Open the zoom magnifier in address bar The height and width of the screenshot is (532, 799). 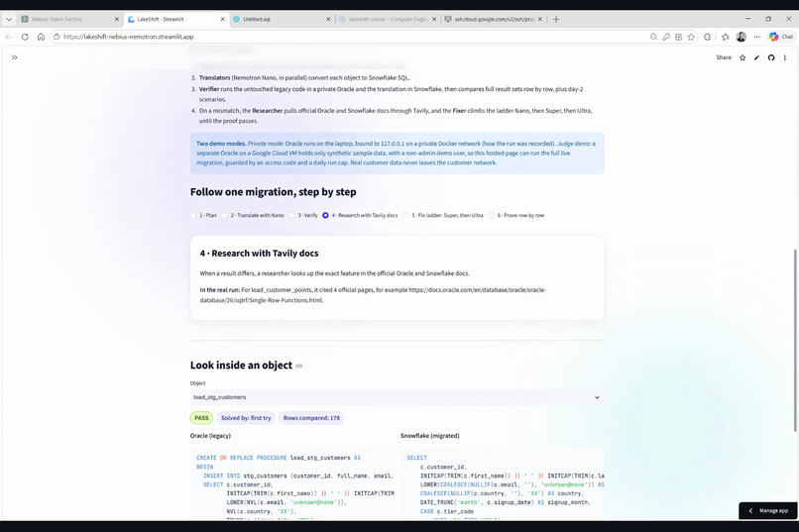[x=653, y=37]
